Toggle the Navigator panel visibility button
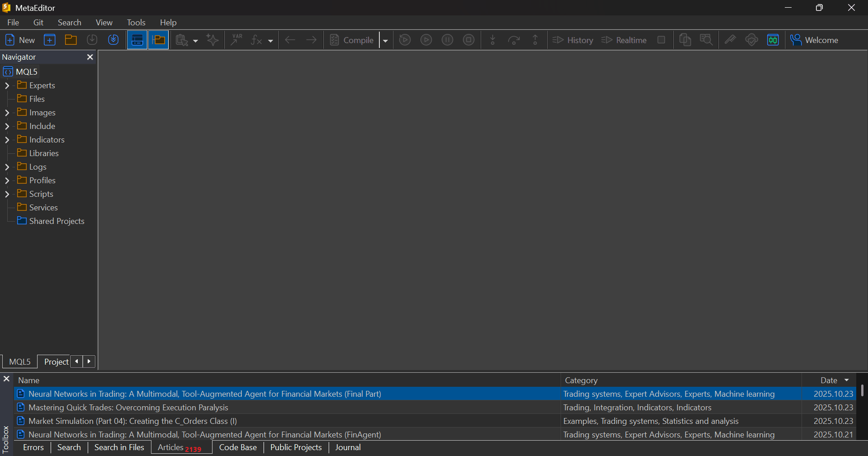 pyautogui.click(x=159, y=40)
